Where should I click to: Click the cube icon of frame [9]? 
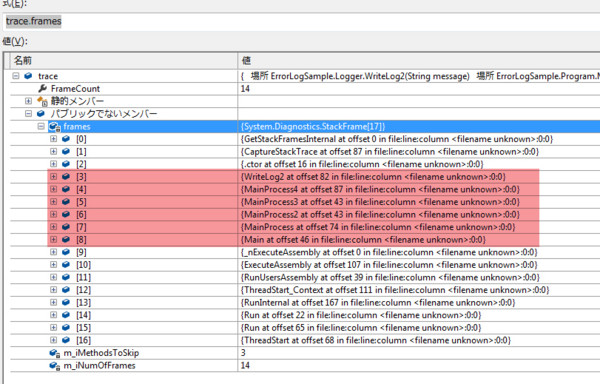tap(66, 252)
